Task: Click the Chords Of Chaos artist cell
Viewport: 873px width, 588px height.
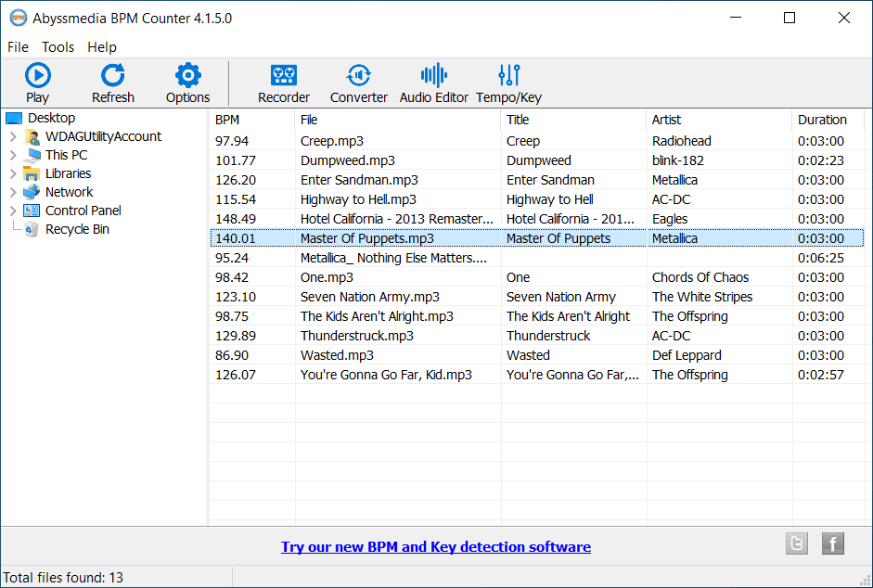Action: pos(700,277)
